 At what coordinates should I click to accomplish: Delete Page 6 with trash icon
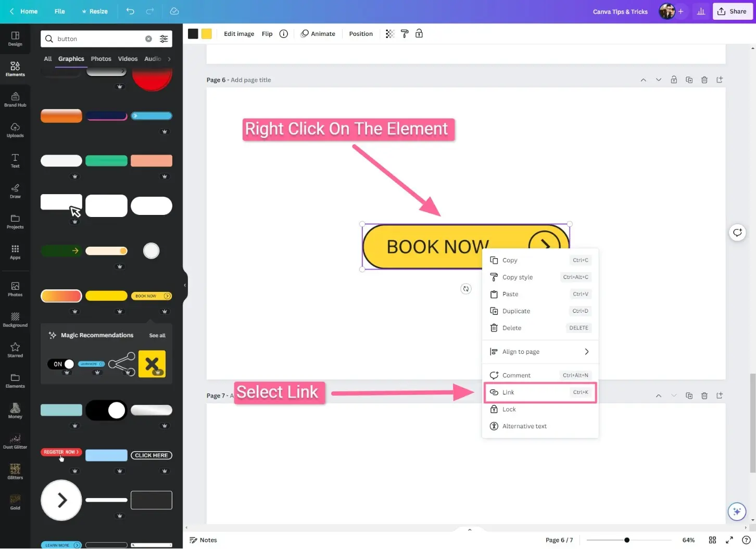(x=704, y=80)
